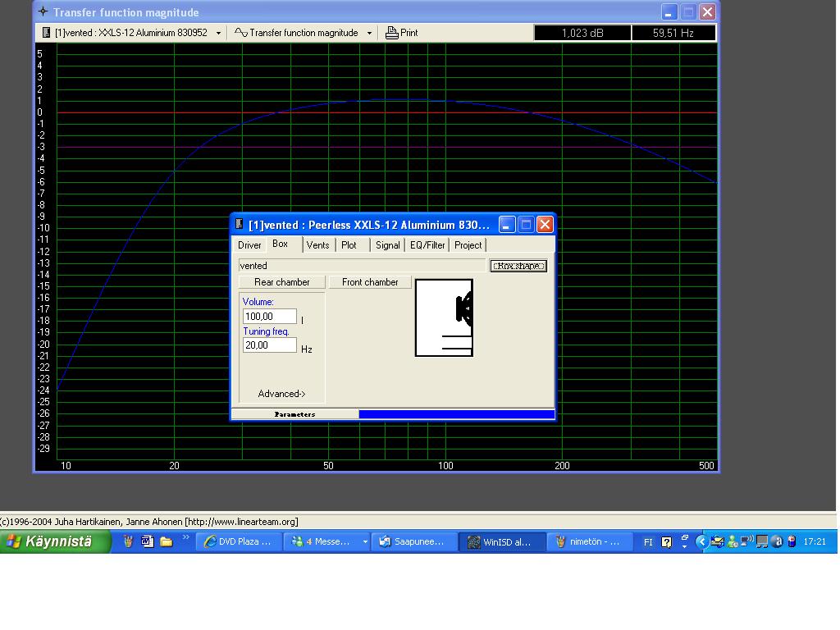Click the Internet Explorer DVD Plaza taskbar button

[x=238, y=541]
